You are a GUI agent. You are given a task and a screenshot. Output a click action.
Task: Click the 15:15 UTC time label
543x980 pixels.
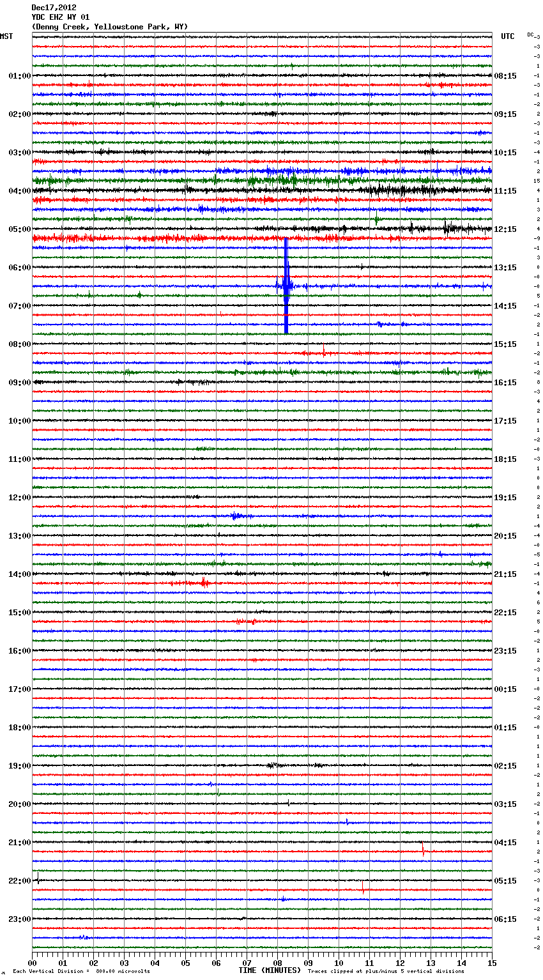click(505, 344)
